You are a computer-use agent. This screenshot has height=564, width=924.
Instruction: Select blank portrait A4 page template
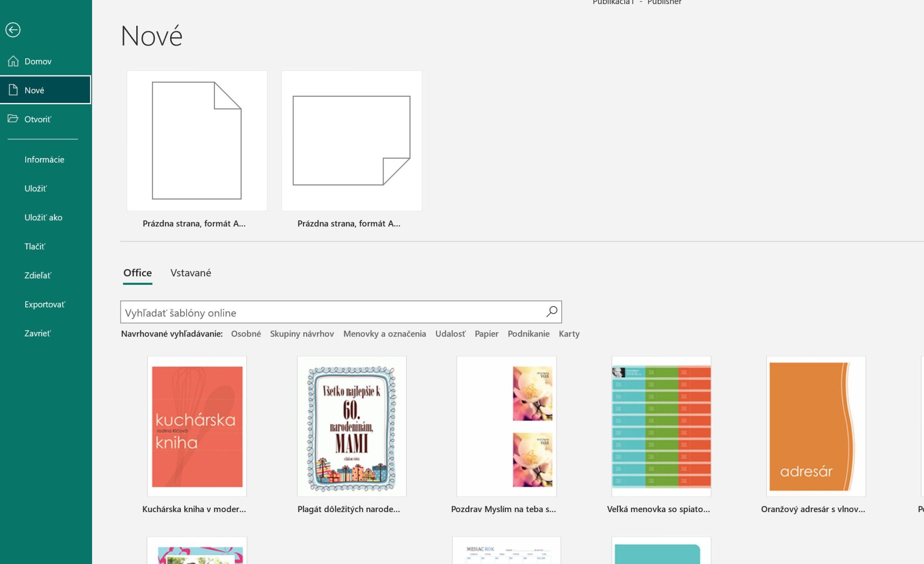tap(197, 140)
